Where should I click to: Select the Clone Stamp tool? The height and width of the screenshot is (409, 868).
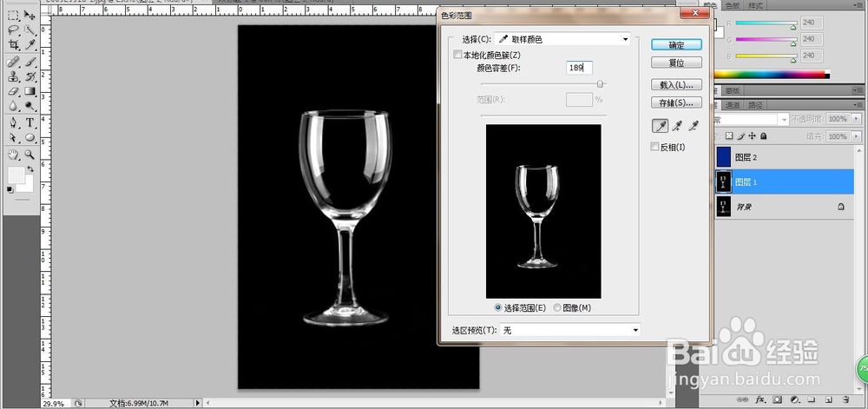tap(13, 76)
